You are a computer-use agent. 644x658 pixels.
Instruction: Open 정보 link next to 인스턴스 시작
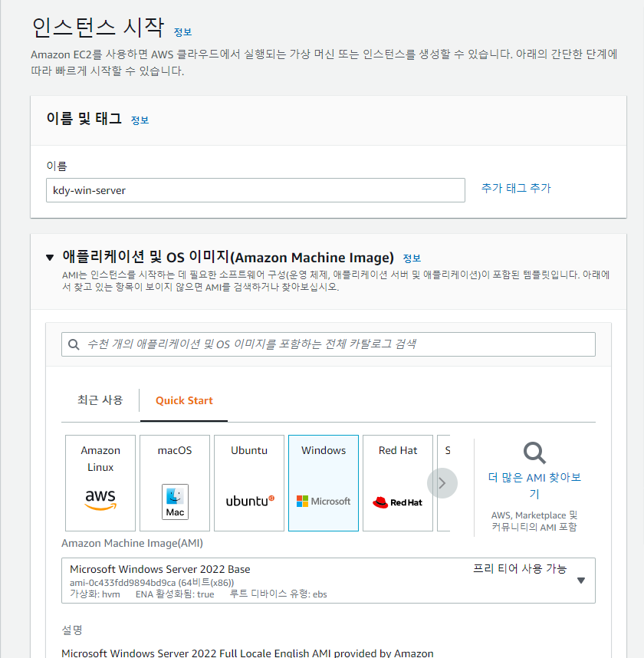pos(182,32)
